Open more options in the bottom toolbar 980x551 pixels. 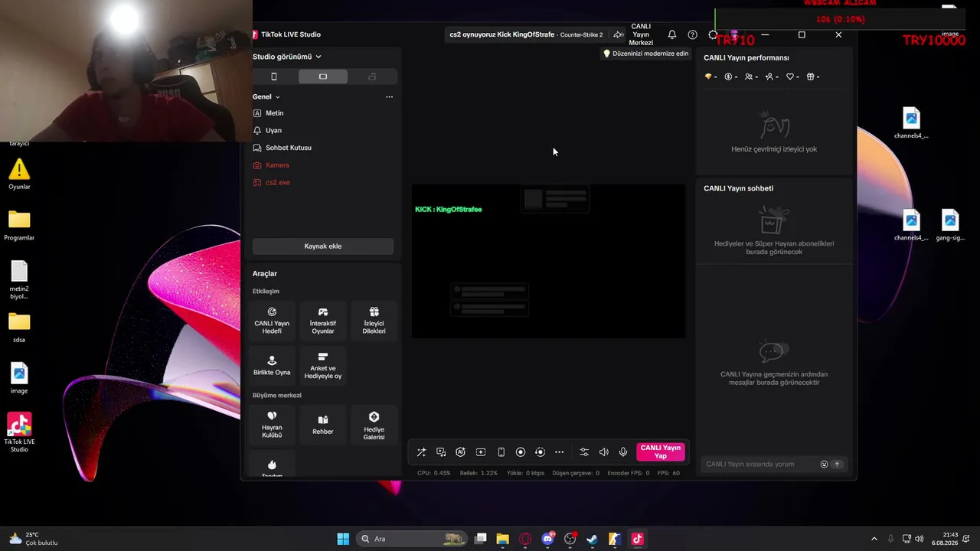pos(560,452)
